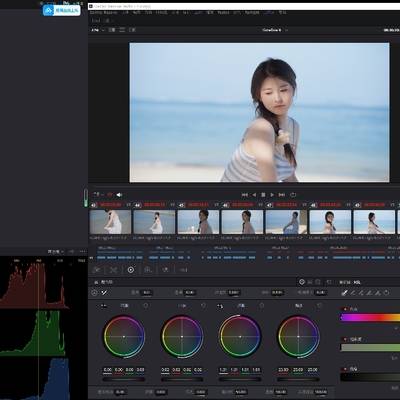Reset the Gamma color wheel

pos(203,305)
